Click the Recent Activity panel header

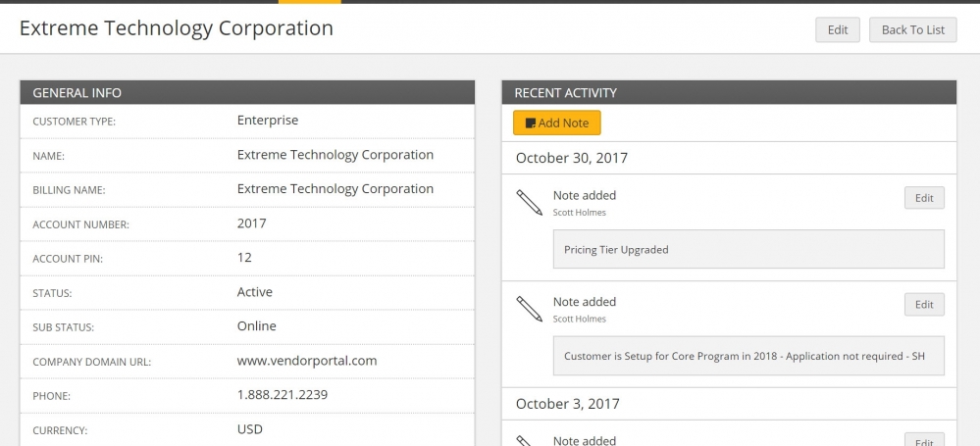(729, 92)
